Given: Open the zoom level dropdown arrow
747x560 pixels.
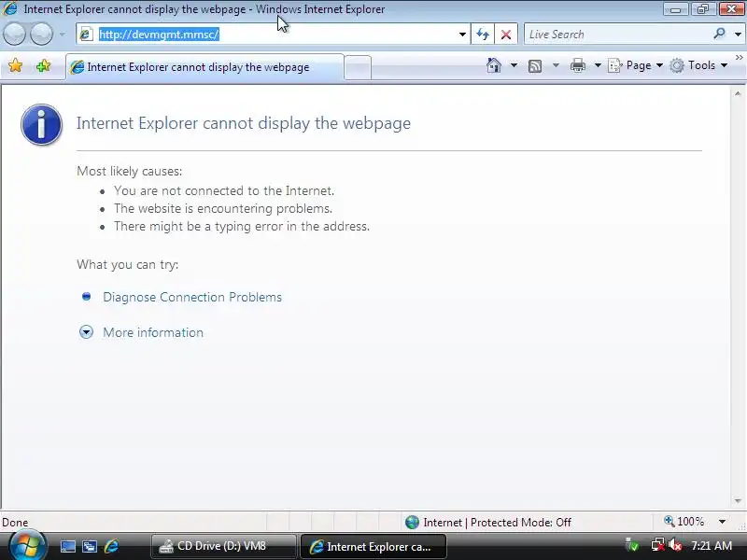Looking at the screenshot, I should click(x=722, y=522).
